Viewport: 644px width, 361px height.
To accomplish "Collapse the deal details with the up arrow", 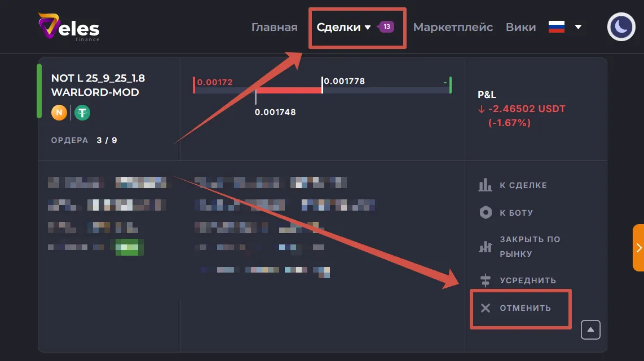I will (x=590, y=329).
